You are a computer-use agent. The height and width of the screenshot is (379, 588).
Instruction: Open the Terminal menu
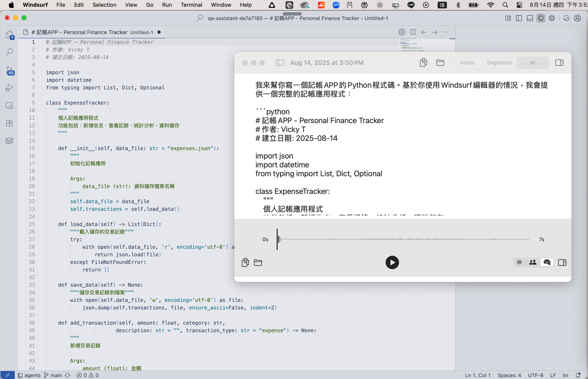[191, 5]
